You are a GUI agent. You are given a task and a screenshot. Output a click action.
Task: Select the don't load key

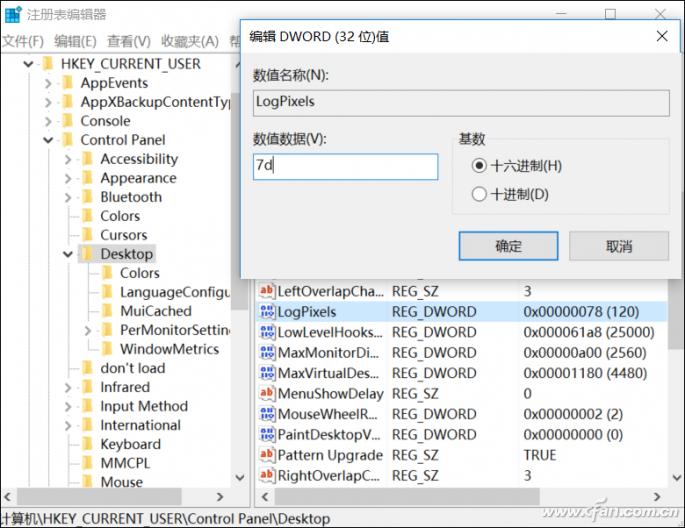[x=133, y=368]
